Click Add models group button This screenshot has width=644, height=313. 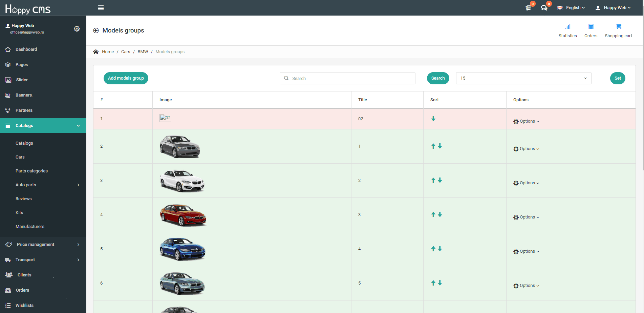point(126,78)
